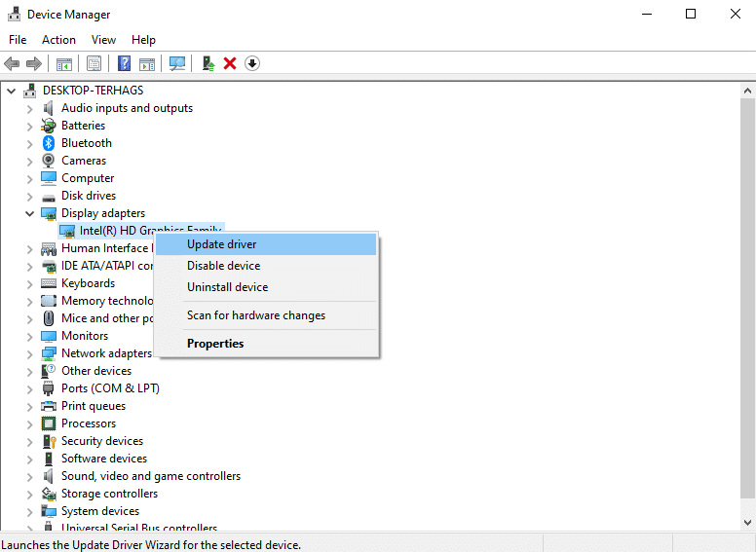Open the Properties sheet toolbar icon
This screenshot has width=756, height=552.
(94, 63)
